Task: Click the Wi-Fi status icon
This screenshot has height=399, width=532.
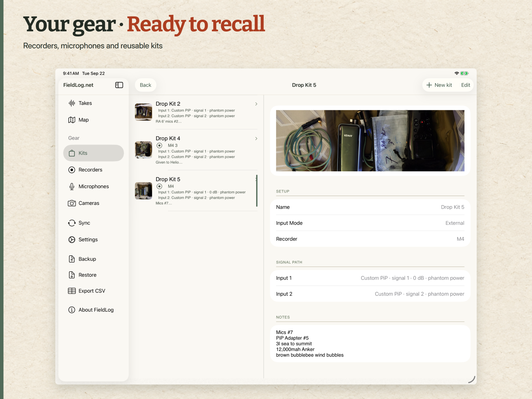Action: pyautogui.click(x=457, y=73)
